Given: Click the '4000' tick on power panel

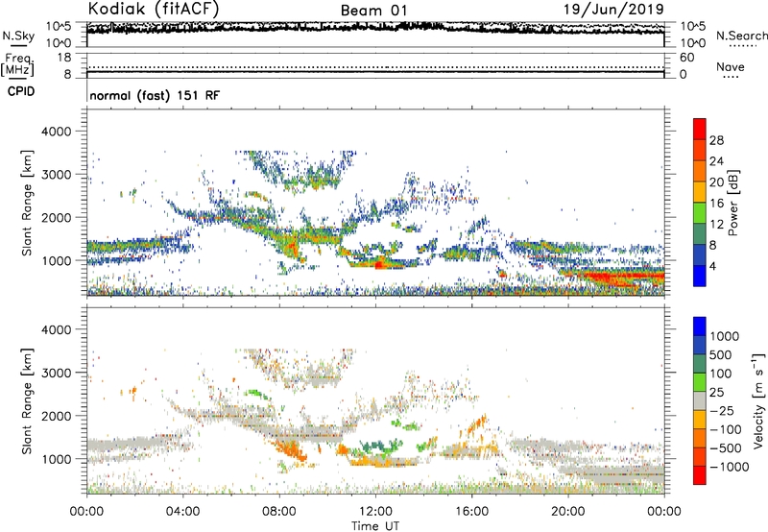Looking at the screenshot, I should tap(56, 132).
